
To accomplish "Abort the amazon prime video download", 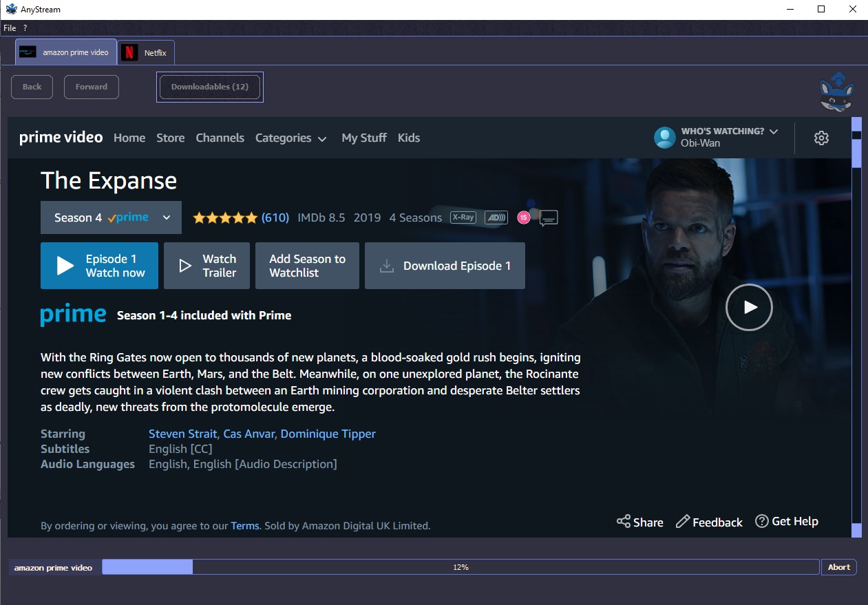I will [x=839, y=567].
